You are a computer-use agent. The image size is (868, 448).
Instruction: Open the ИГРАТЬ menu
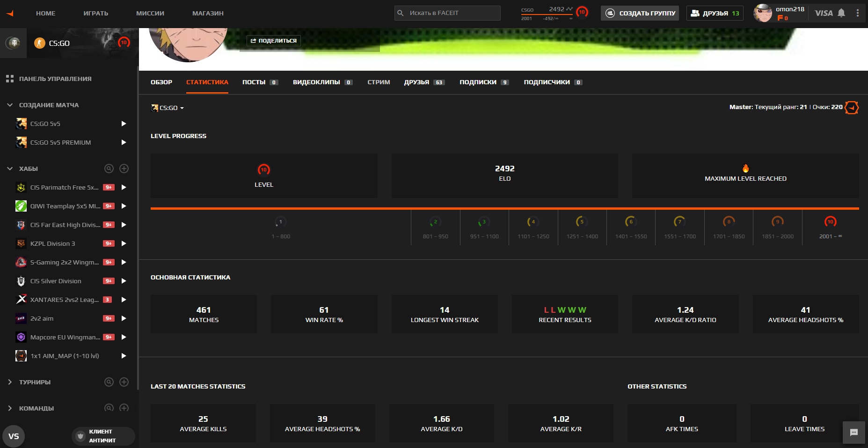[96, 13]
